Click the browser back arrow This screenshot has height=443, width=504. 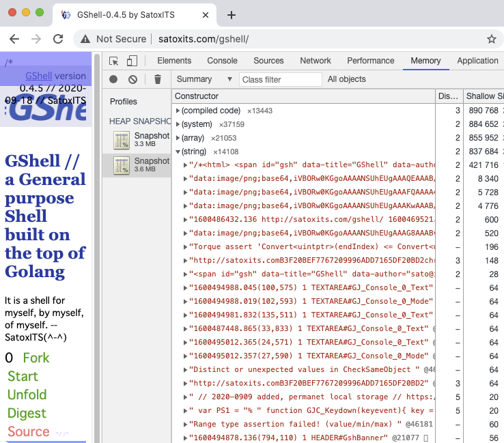point(14,39)
